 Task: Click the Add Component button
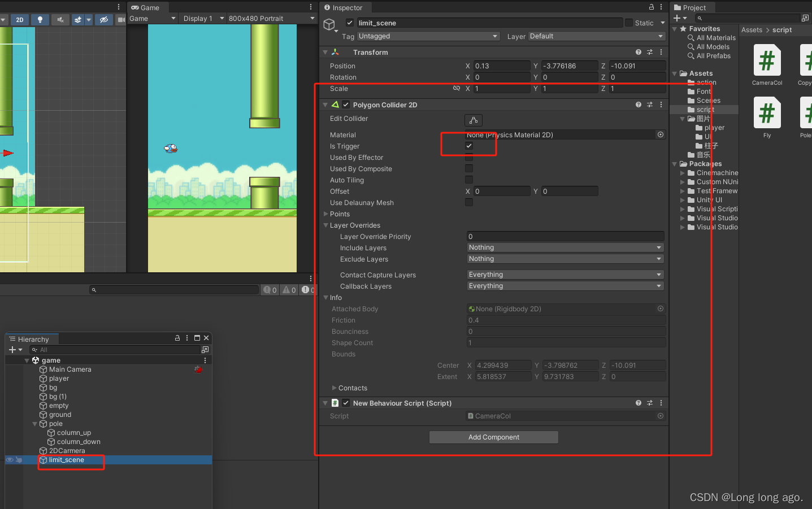[x=494, y=437]
